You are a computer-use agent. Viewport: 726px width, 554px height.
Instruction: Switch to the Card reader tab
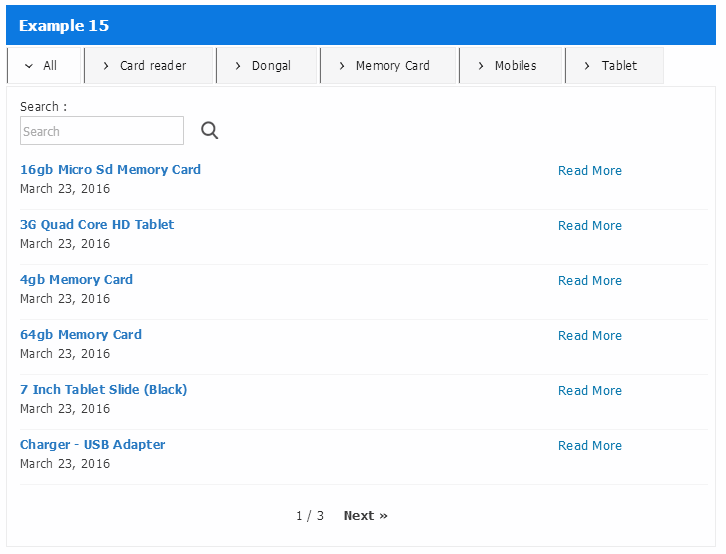point(149,65)
